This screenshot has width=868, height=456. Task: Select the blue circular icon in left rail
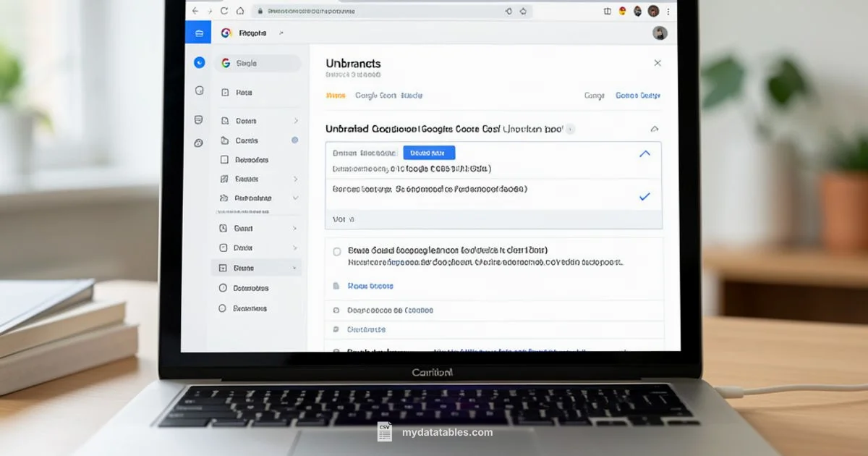coord(200,63)
